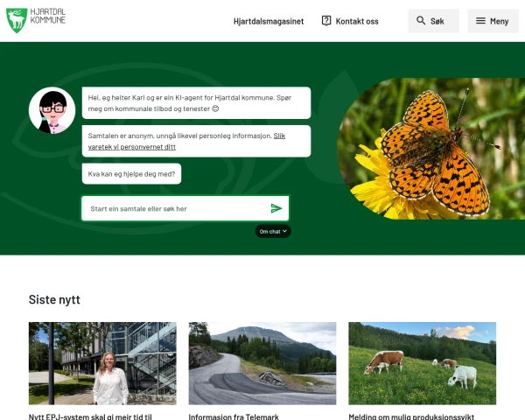The width and height of the screenshot is (525, 420).
Task: Send chat message with paper plane icon
Action: [276, 208]
